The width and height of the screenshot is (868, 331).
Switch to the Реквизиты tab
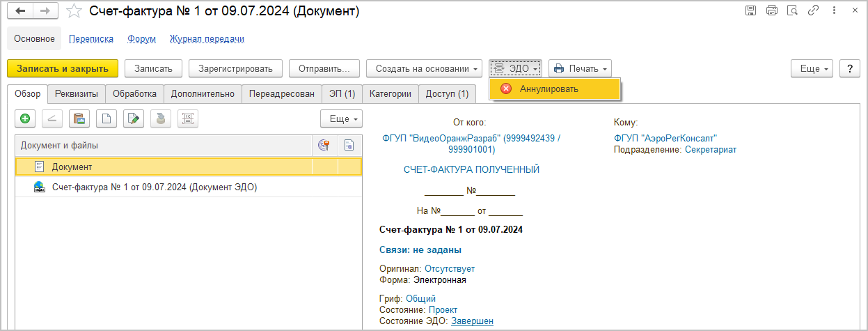pos(77,93)
